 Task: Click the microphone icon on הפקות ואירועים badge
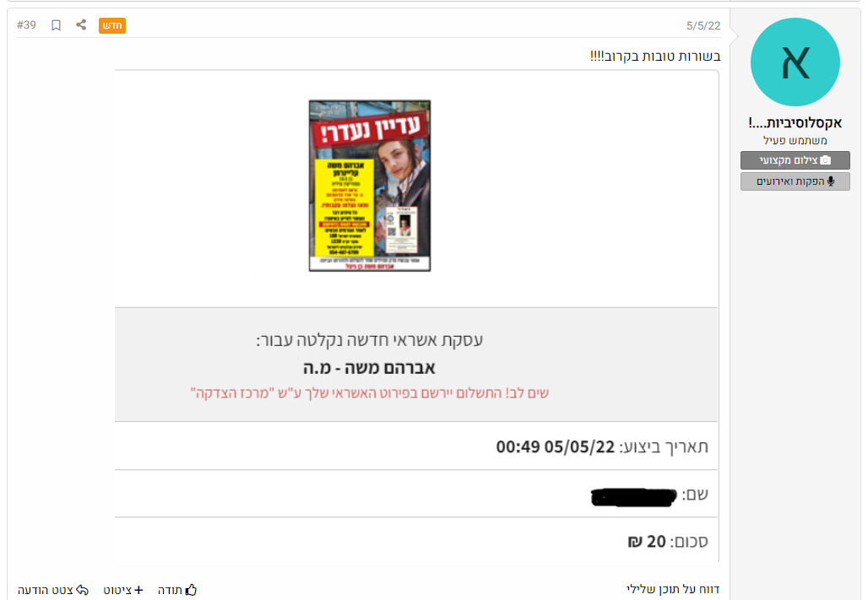pyautogui.click(x=830, y=181)
